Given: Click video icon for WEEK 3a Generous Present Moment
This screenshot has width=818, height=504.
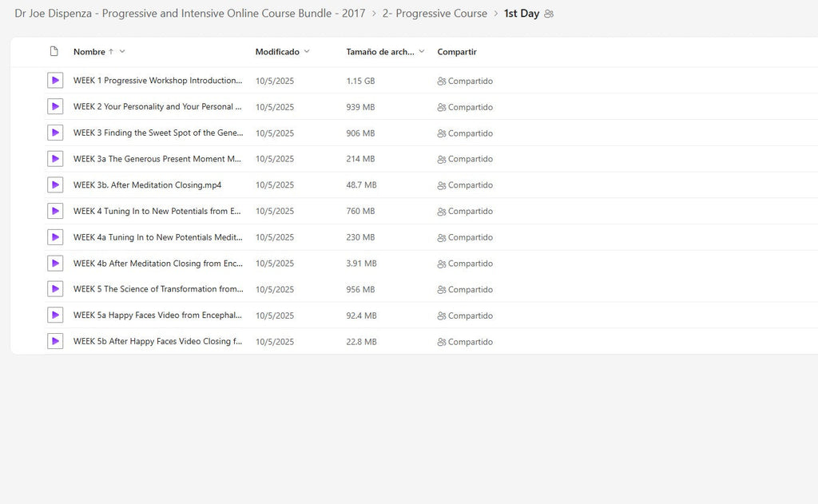Looking at the screenshot, I should (55, 159).
